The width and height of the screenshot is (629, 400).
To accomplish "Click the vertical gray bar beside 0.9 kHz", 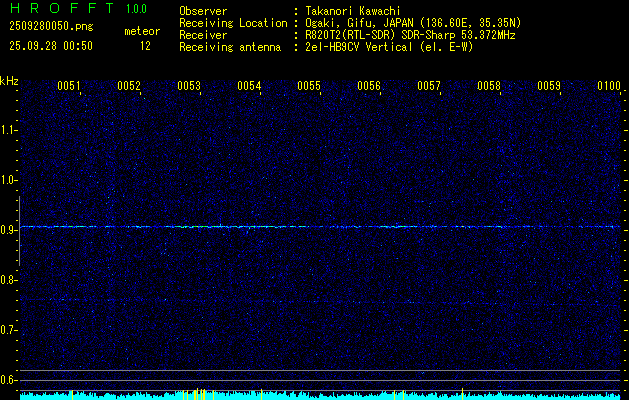I will pos(19,231).
